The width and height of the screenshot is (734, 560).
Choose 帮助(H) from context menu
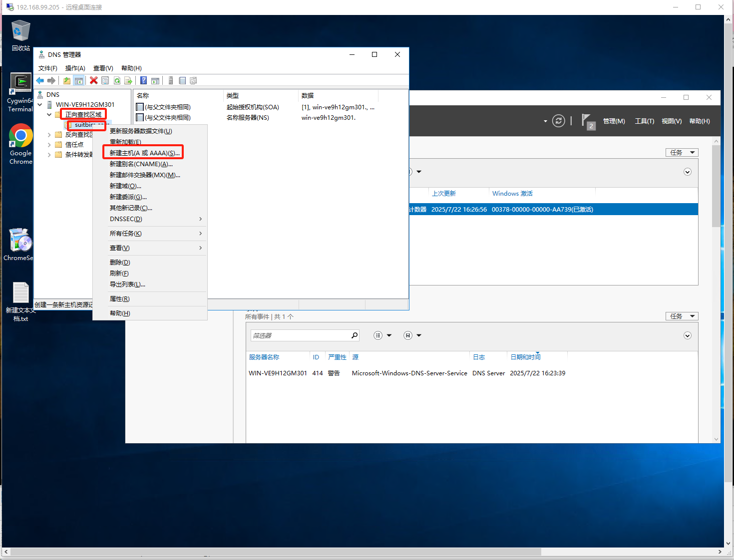[x=150, y=313]
